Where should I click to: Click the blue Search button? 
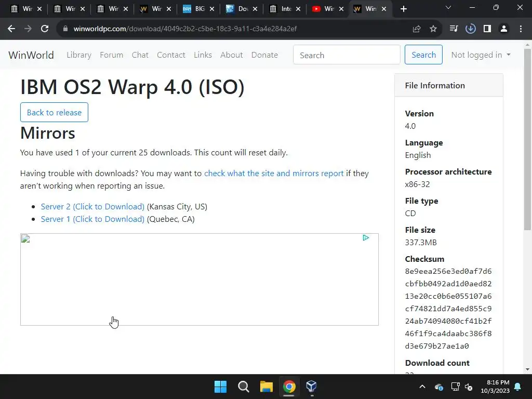pos(423,55)
